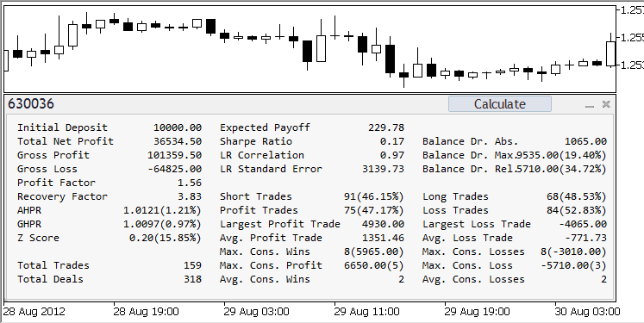Select the Long Trades value 68(48.53%)

tap(576, 196)
